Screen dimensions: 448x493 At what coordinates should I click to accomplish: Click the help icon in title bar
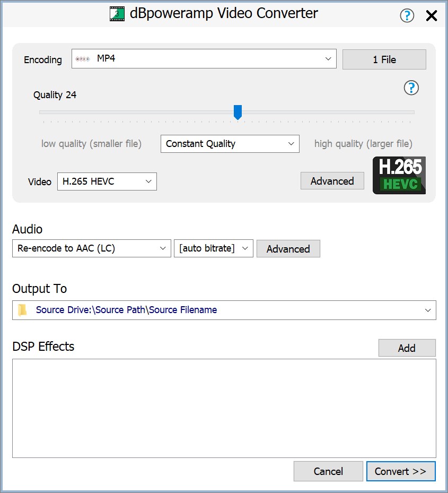(407, 15)
